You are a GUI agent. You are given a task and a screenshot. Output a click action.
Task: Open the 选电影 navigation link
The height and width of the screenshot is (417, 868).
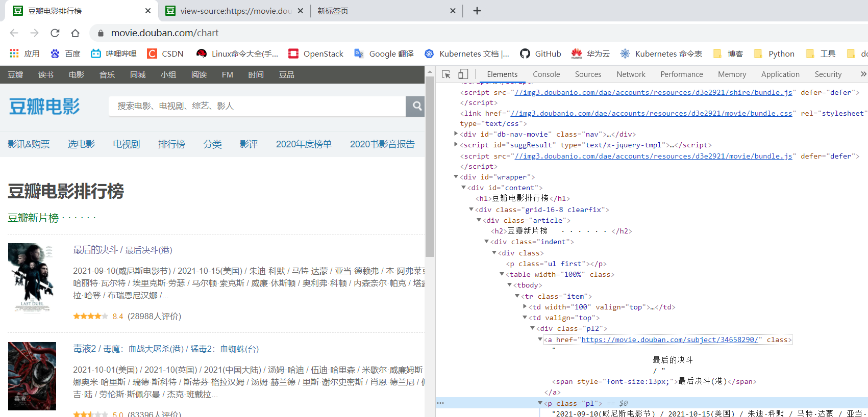[x=81, y=144]
